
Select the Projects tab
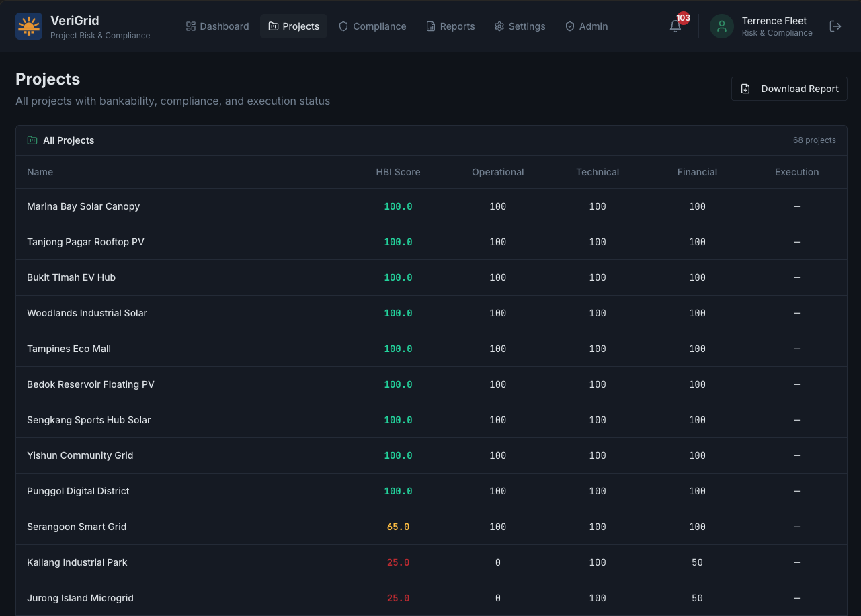(x=294, y=26)
